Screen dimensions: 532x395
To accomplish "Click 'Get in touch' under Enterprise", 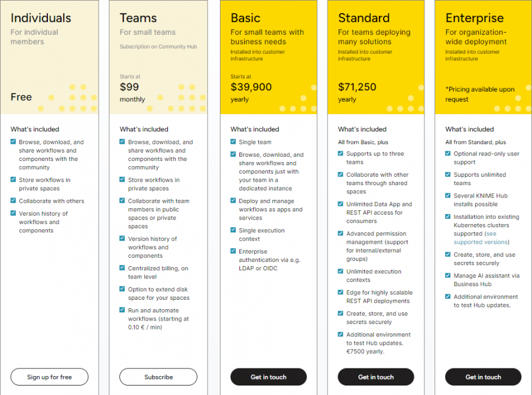I will tap(483, 377).
